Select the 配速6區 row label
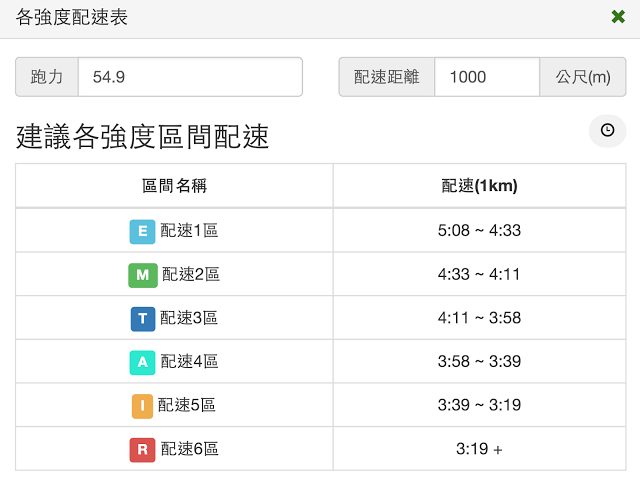This screenshot has height=484, width=640. click(x=189, y=449)
